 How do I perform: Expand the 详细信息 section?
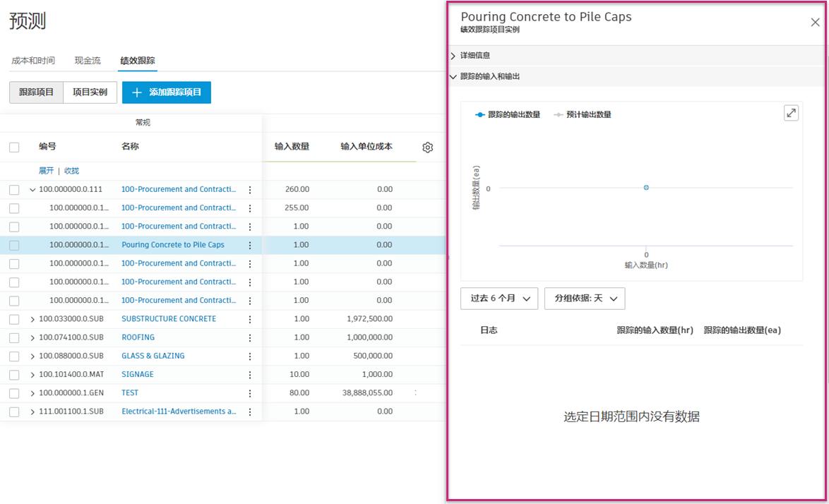(453, 56)
